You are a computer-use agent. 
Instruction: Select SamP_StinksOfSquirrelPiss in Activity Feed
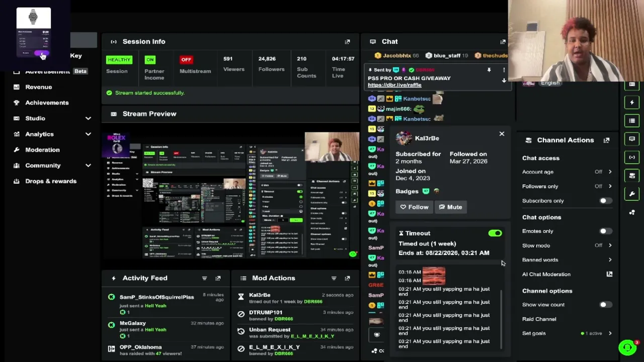156,297
